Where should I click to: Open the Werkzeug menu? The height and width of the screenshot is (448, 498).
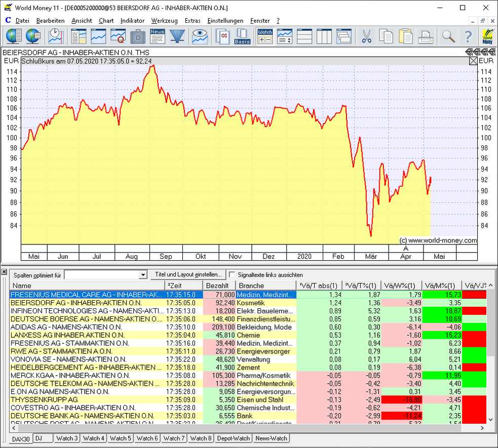pyautogui.click(x=164, y=21)
